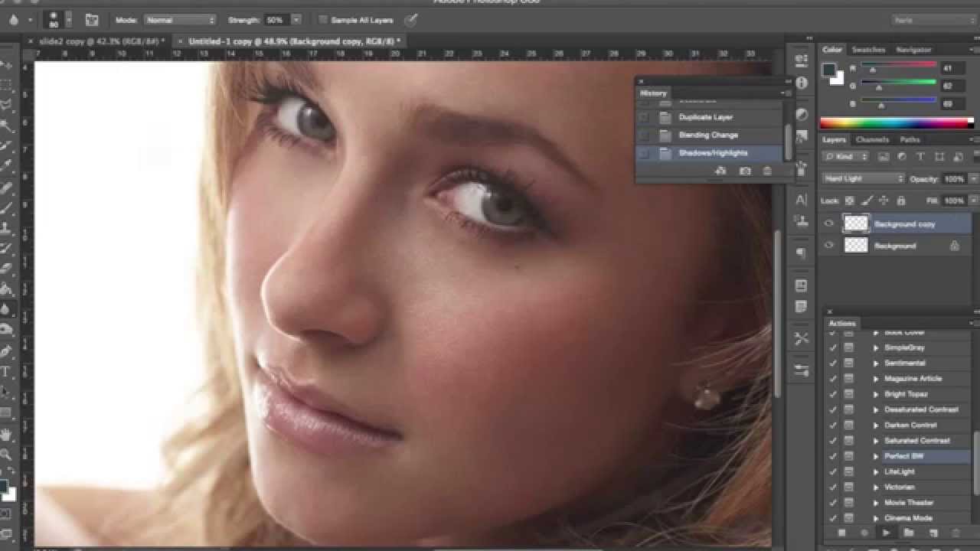This screenshot has height=551, width=980.
Task: Open the Blur tool preset picker
Action: [21, 20]
